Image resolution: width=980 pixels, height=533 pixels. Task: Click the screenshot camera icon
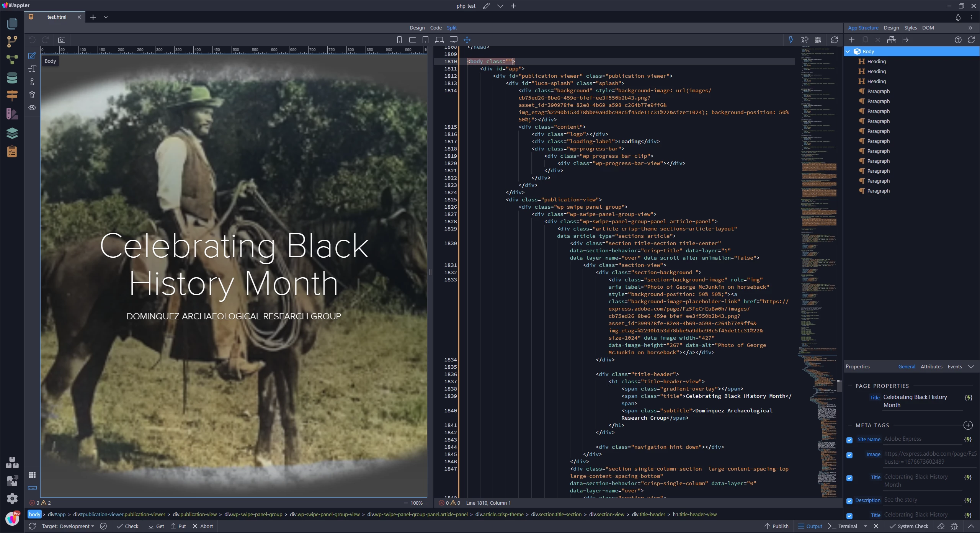[x=62, y=40]
